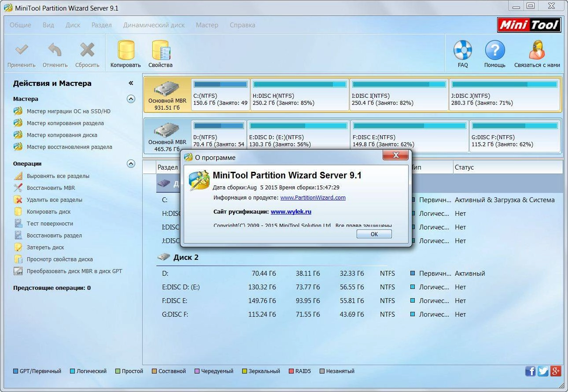Collapse the Операции section chevron
The image size is (568, 392).
point(131,163)
